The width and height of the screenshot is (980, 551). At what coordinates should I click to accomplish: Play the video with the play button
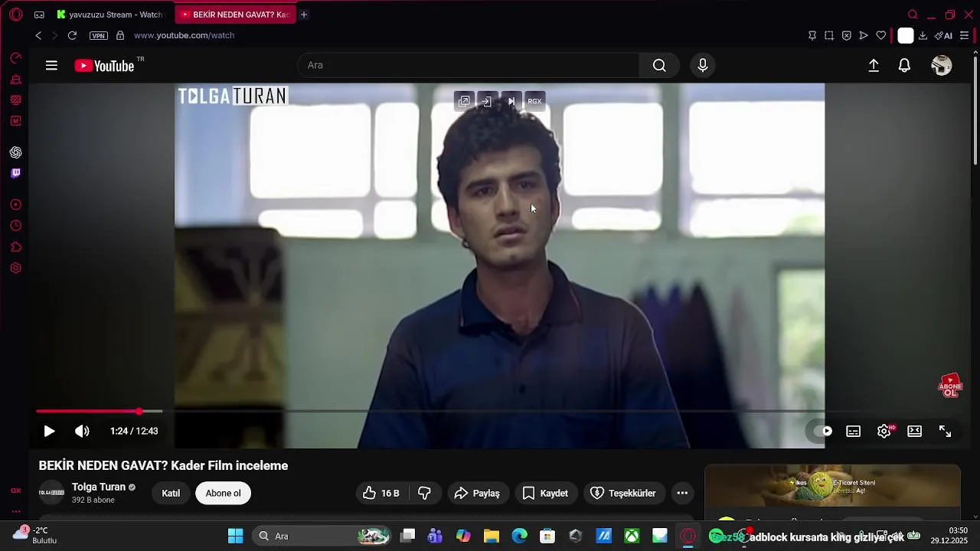click(49, 432)
